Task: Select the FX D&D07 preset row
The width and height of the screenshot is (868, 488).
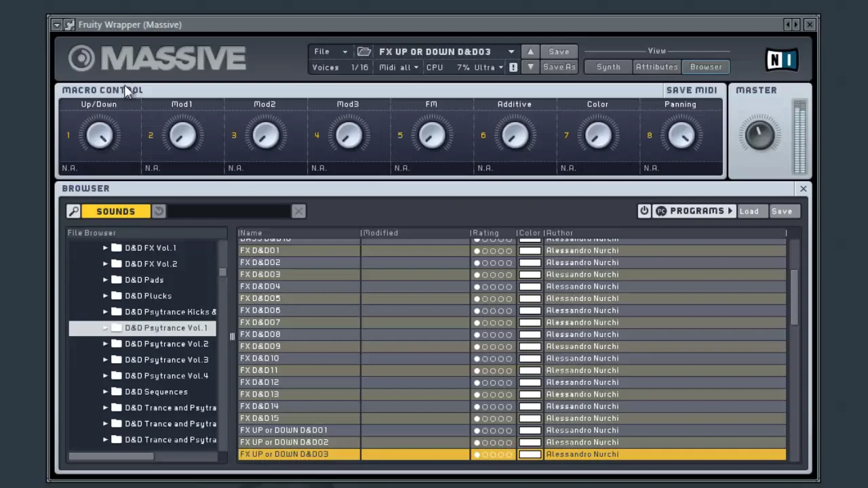Action: (512, 323)
